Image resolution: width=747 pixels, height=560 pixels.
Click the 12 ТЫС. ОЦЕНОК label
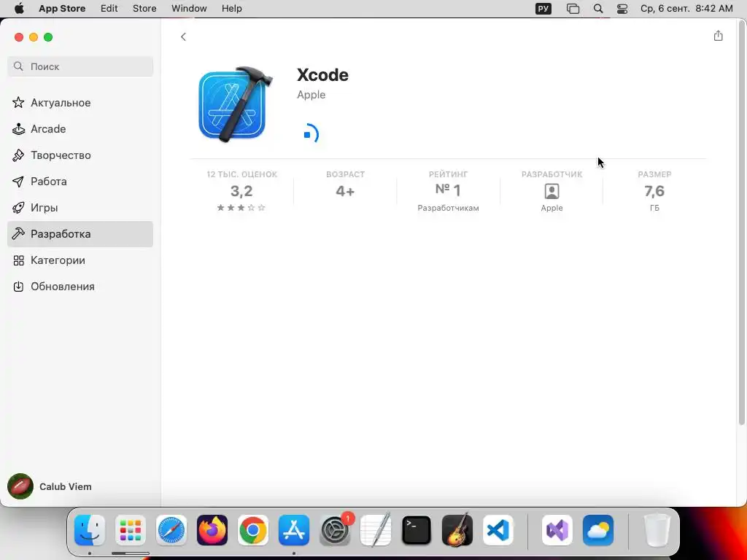coord(241,174)
